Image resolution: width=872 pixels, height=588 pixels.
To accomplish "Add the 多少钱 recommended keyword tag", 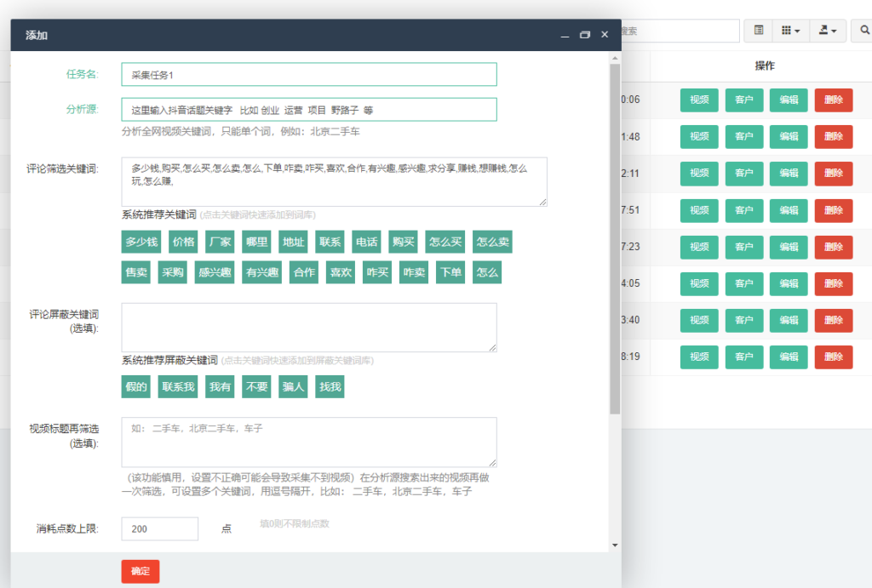I will [141, 242].
